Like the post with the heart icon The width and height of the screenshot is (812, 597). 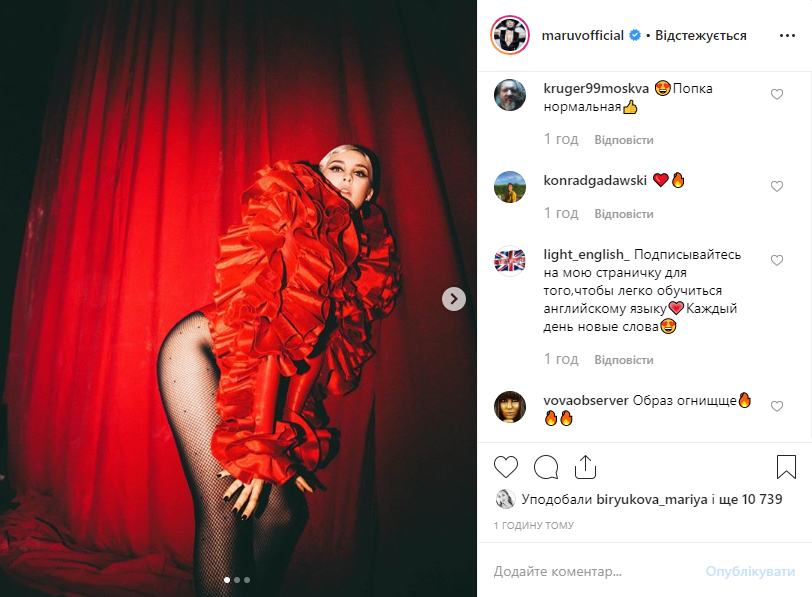coord(505,467)
